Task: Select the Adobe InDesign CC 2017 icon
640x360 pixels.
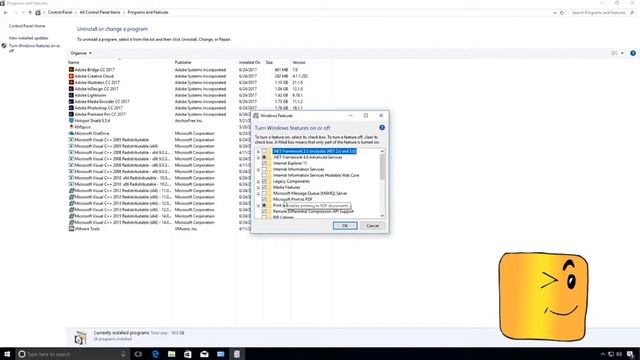Action: coord(71,89)
